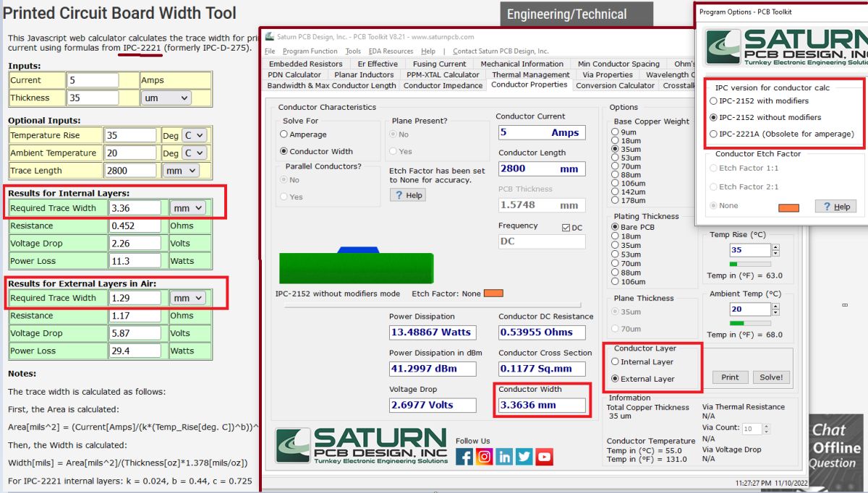
Task: Select IPC-2152 with modifiers option
Action: (714, 101)
